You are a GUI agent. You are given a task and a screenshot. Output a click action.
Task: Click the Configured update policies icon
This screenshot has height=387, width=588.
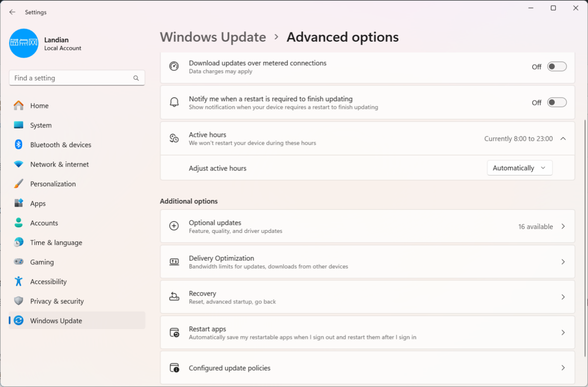(x=174, y=368)
